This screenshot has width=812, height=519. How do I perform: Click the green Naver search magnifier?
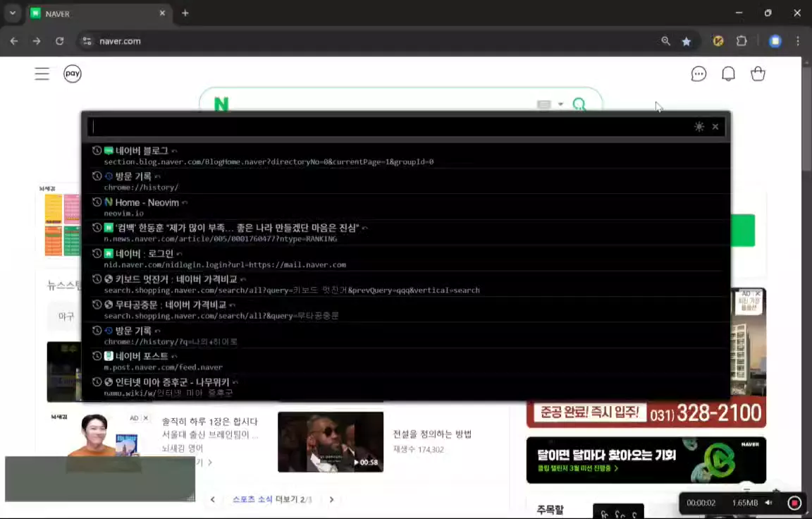[x=579, y=104]
